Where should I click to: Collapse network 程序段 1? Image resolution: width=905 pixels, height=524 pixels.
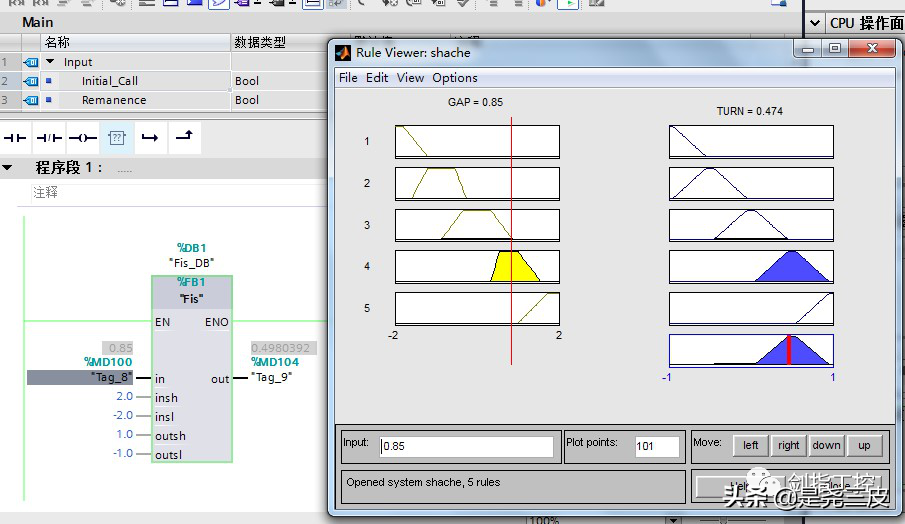point(8,168)
